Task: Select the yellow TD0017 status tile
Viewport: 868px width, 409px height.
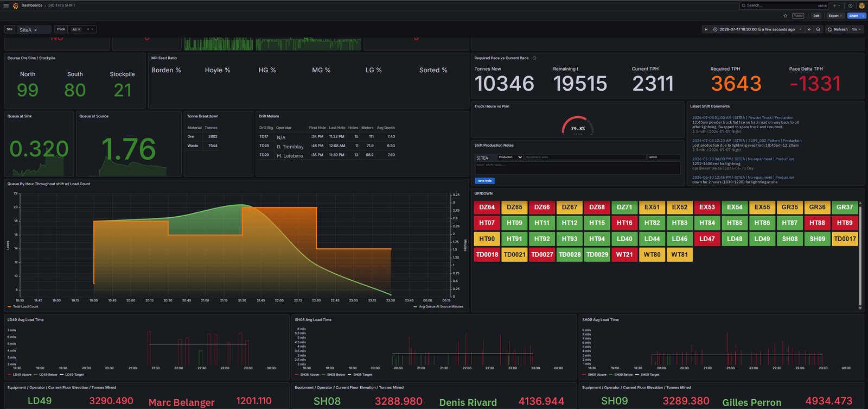Action: 845,238
